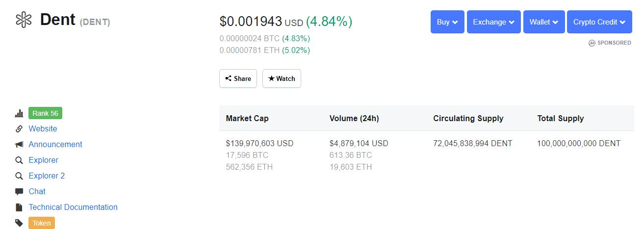
Task: Open the Exchange dropdown menu
Action: 493,22
